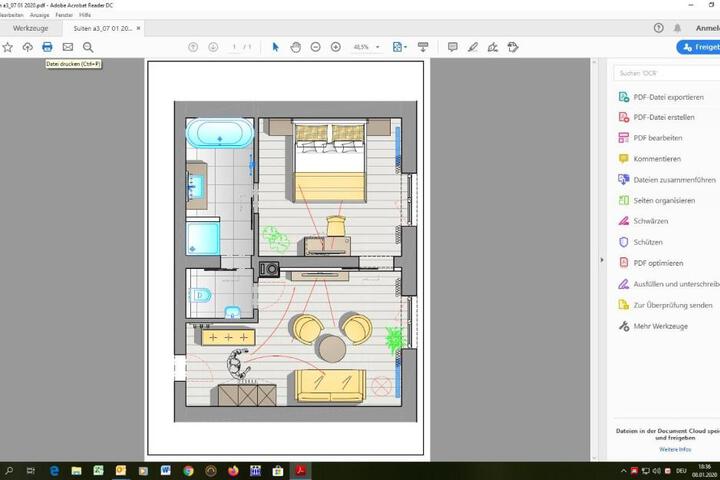The image size is (720, 480).
Task: Show hidden system tray icons chevron
Action: [623, 471]
